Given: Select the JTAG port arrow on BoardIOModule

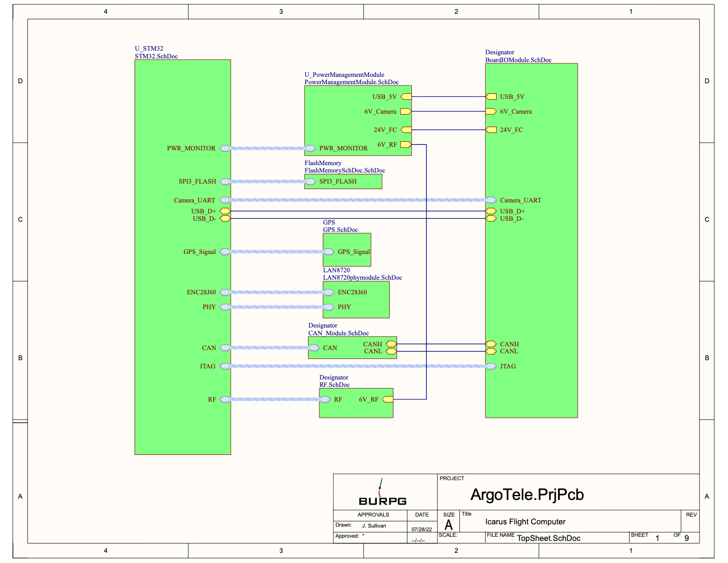Looking at the screenshot, I should (491, 366).
